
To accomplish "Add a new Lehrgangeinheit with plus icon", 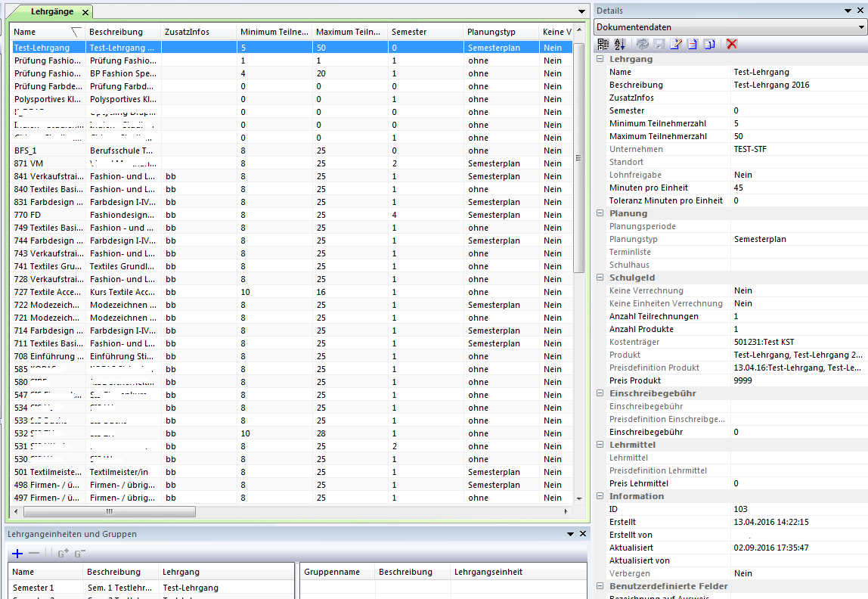I will pos(17,554).
